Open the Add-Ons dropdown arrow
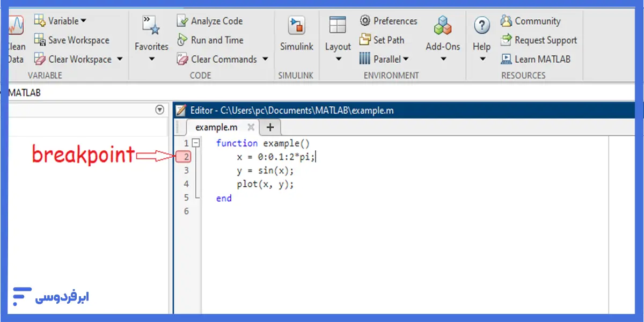This screenshot has width=644, height=322. (x=443, y=59)
